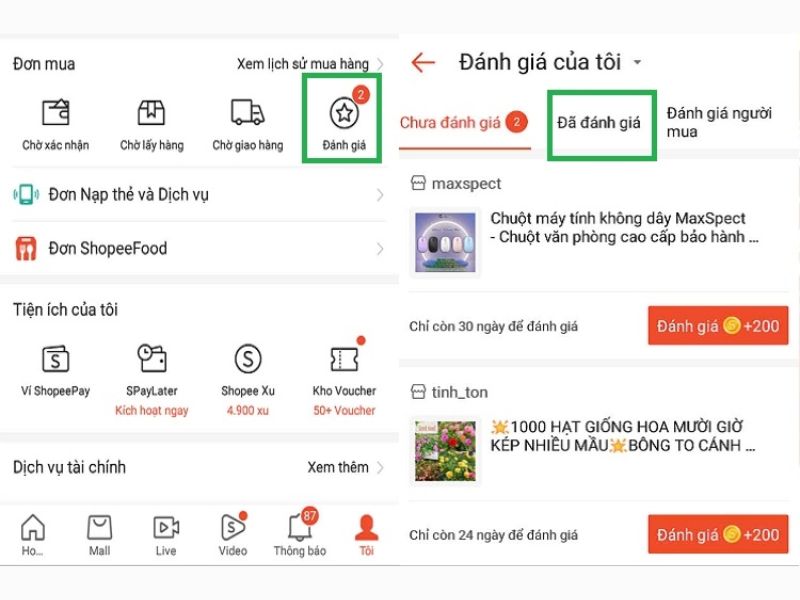800x600 pixels.
Task: Tap 4.900 xu balance text
Action: 248,411
